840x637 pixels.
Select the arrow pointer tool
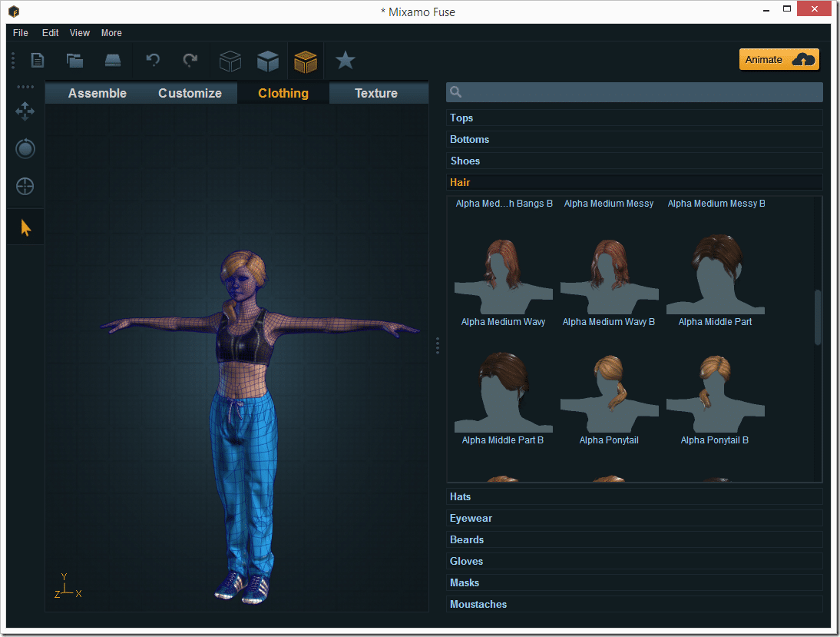(25, 227)
